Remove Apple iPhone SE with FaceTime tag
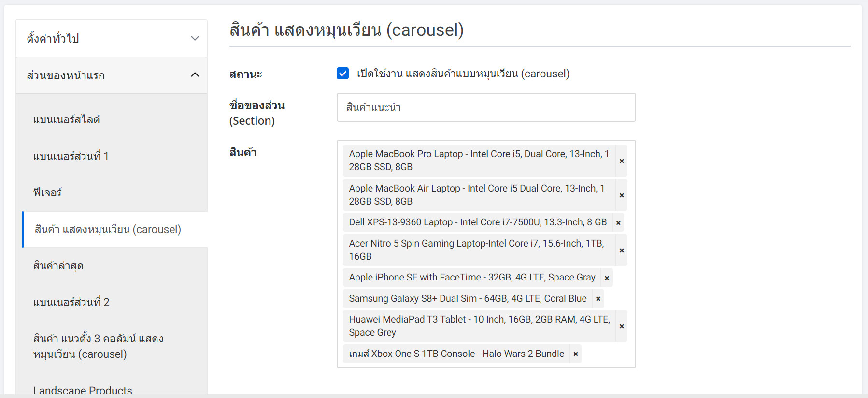The image size is (868, 398). (607, 278)
